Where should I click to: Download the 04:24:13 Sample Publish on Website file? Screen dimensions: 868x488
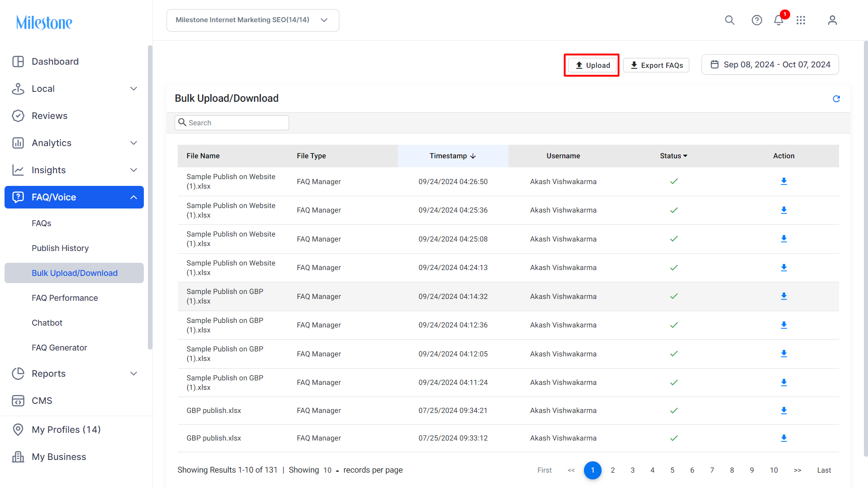pos(784,268)
